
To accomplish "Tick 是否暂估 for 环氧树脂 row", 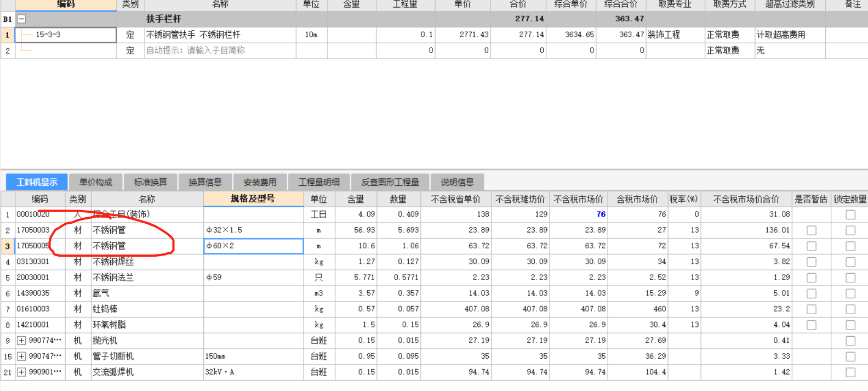I will coord(812,325).
